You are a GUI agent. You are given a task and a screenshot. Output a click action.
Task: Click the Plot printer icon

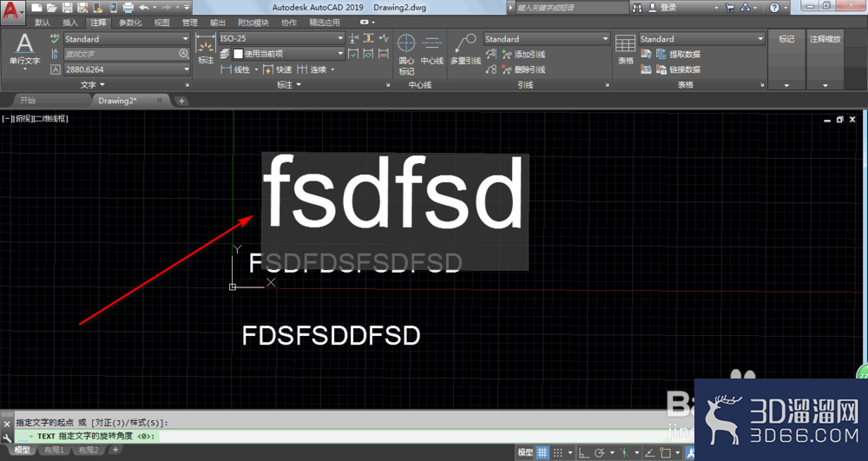[128, 8]
